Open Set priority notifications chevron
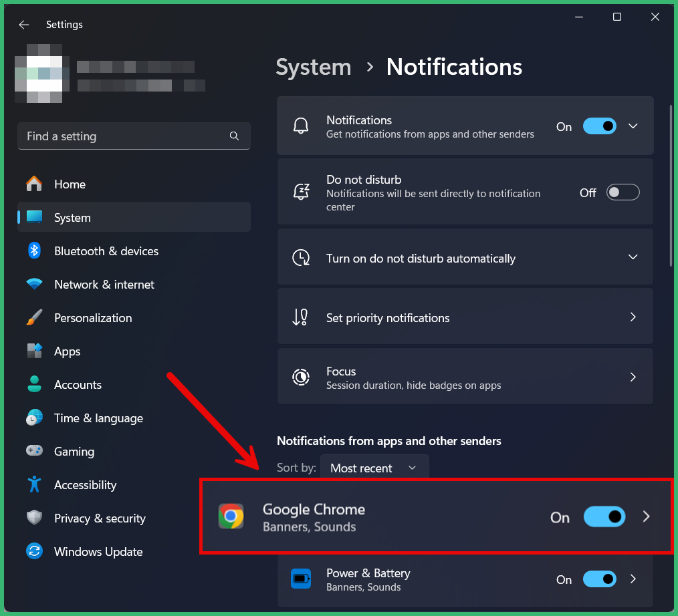The image size is (678, 616). click(x=633, y=317)
